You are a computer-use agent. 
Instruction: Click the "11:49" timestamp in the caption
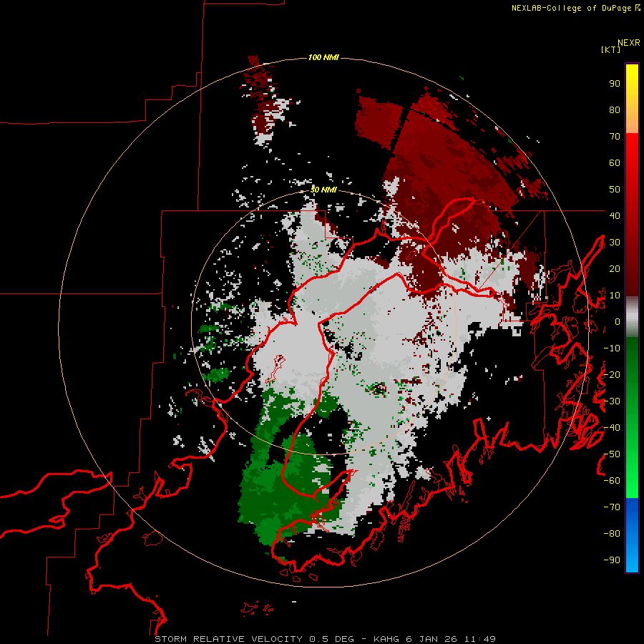coord(479,639)
